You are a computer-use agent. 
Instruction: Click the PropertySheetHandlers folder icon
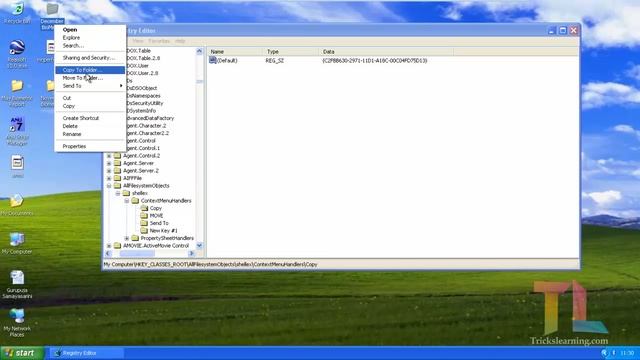[135, 238]
